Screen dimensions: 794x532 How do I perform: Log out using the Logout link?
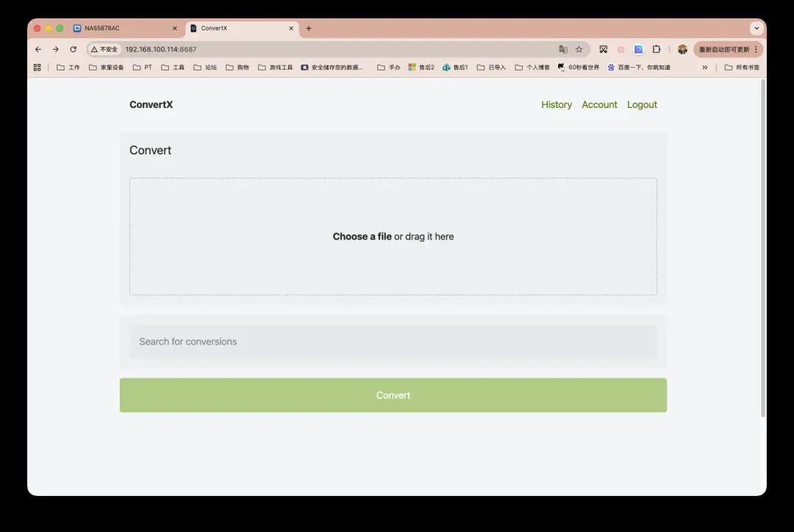tap(642, 104)
